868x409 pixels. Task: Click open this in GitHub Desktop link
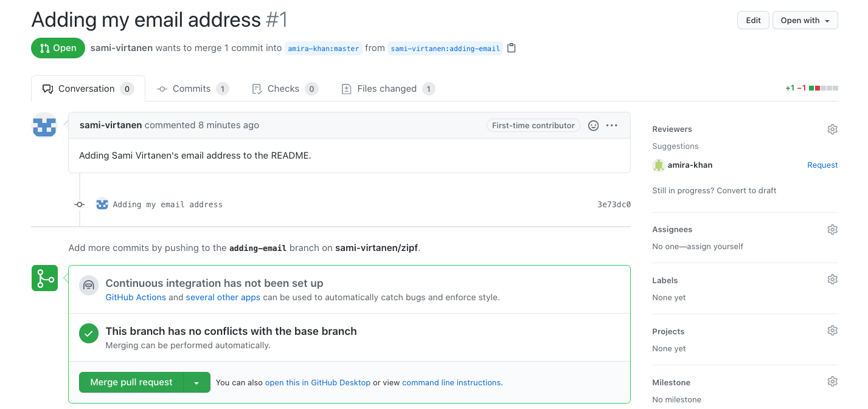click(x=318, y=382)
